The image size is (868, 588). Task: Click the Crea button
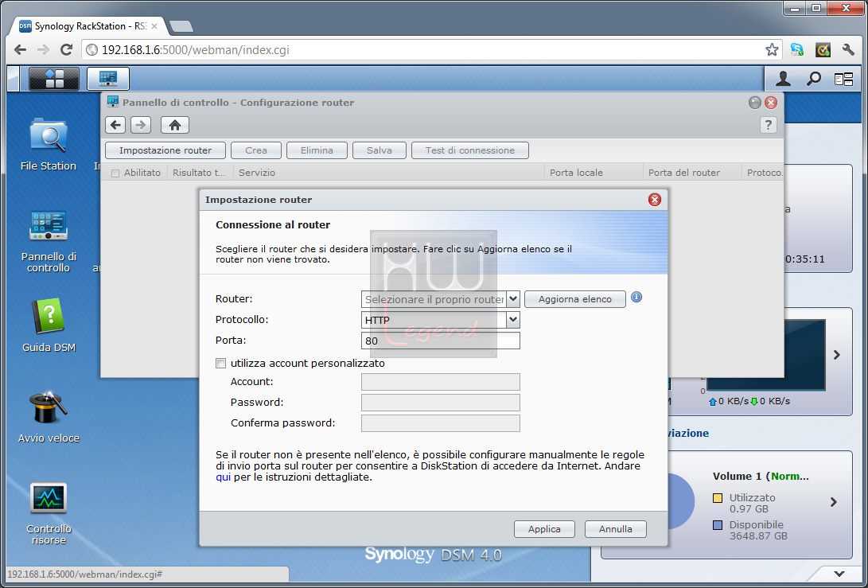pyautogui.click(x=256, y=150)
